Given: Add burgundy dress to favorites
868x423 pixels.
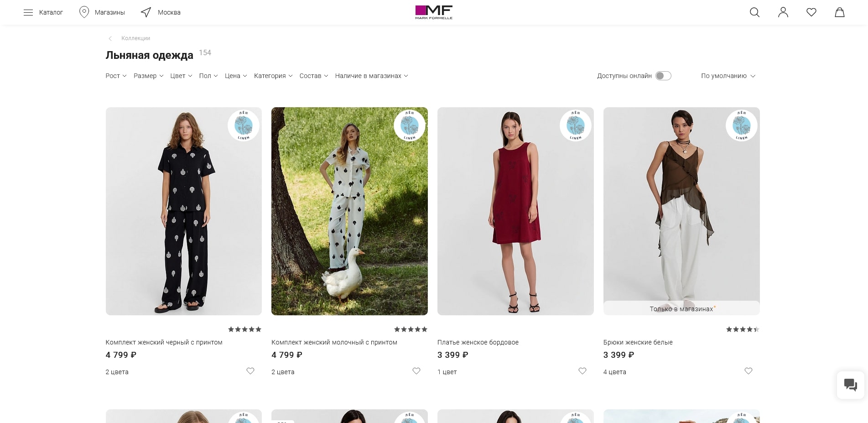Looking at the screenshot, I should pyautogui.click(x=582, y=371).
